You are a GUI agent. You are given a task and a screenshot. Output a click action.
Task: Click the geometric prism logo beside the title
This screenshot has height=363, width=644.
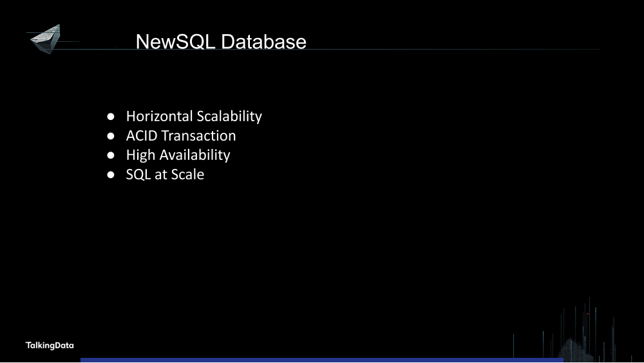pos(46,39)
